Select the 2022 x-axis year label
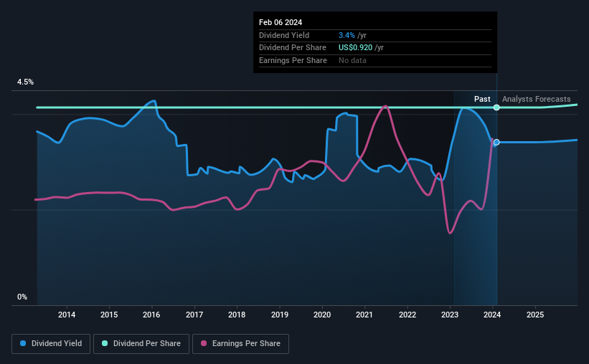This screenshot has width=589, height=364. point(407,315)
